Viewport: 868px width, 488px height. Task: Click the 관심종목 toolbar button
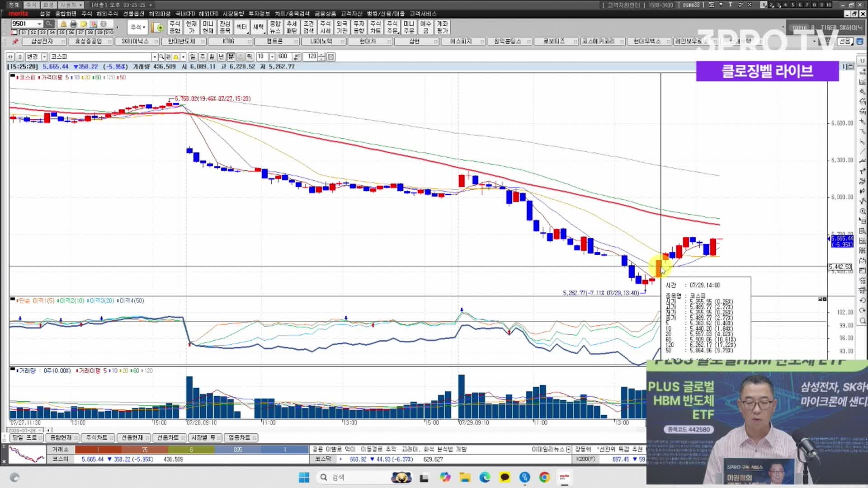(x=225, y=27)
